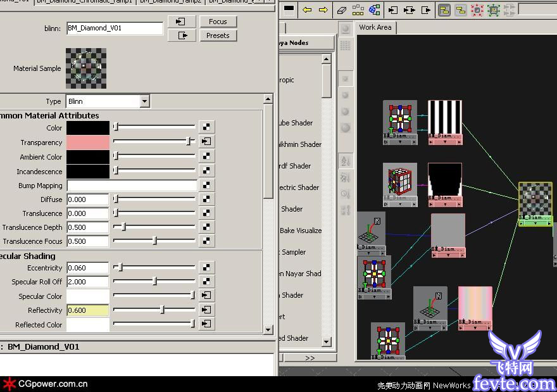The width and height of the screenshot is (557, 392).
Task: Select the ectric Shader entry in list
Action: (299, 187)
